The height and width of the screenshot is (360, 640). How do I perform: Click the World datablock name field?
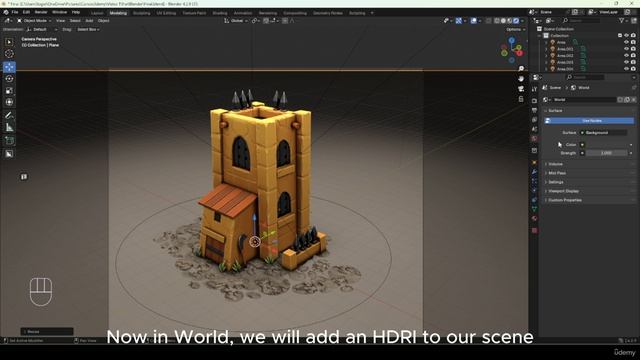tap(584, 100)
